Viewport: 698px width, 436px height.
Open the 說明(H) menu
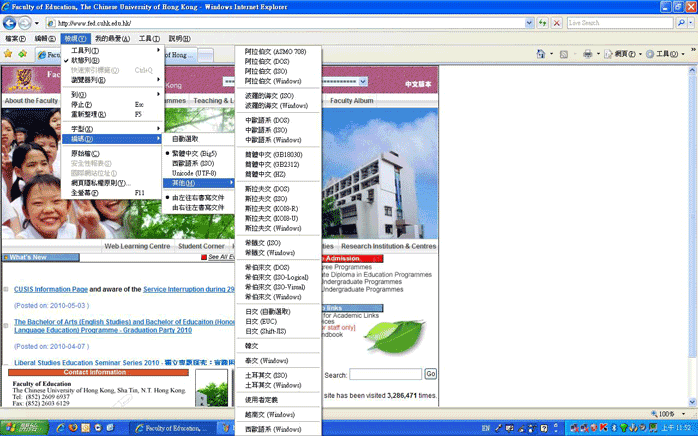179,39
